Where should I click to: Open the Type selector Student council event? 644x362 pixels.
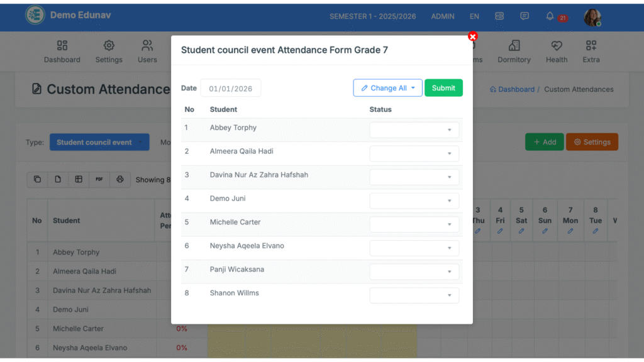tap(99, 142)
